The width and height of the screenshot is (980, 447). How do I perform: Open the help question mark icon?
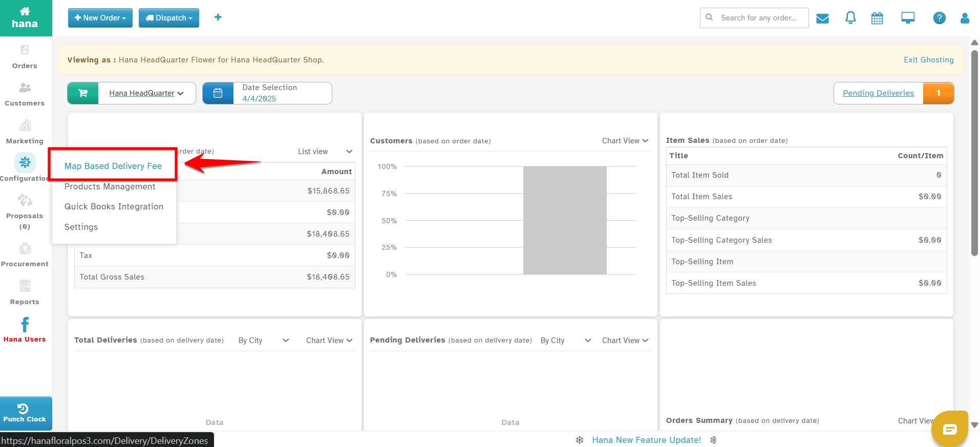[x=939, y=18]
